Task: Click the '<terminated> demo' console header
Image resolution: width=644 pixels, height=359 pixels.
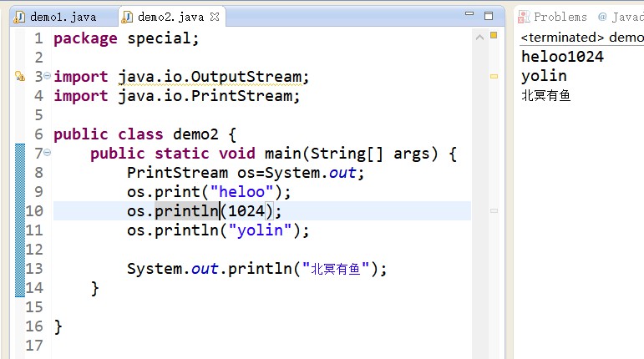Action: pos(581,38)
